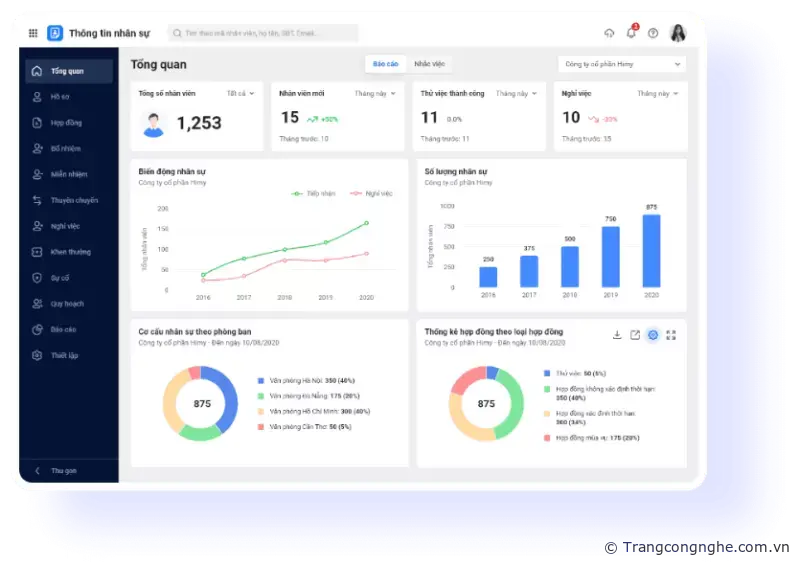
Task: Open settings gear on contract statistics card
Action: [653, 335]
